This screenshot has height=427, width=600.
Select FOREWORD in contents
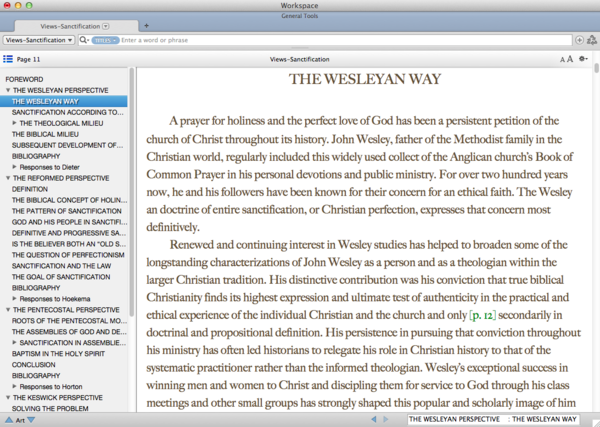click(x=24, y=79)
